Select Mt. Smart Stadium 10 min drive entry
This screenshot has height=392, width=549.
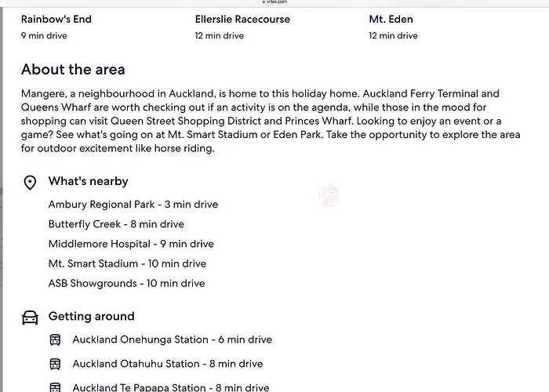pos(127,263)
